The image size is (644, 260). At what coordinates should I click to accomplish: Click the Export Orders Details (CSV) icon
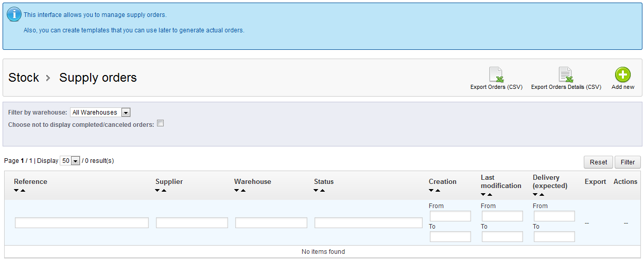[566, 75]
